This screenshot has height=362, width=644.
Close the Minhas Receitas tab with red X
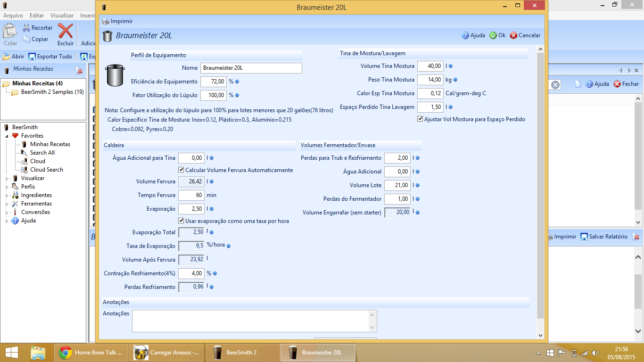tap(79, 71)
